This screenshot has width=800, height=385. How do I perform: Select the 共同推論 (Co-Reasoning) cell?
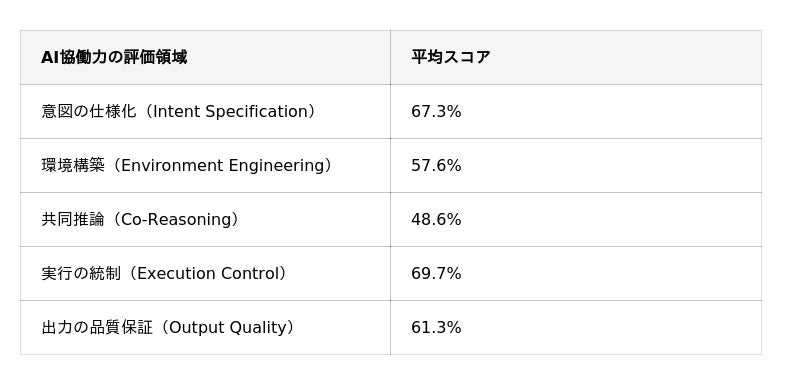pos(205,219)
